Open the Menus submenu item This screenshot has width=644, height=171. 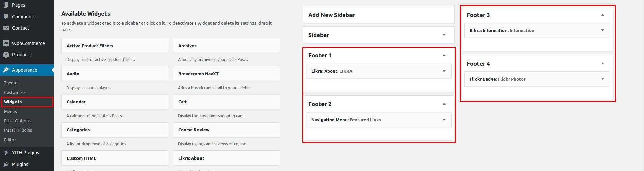[10, 111]
